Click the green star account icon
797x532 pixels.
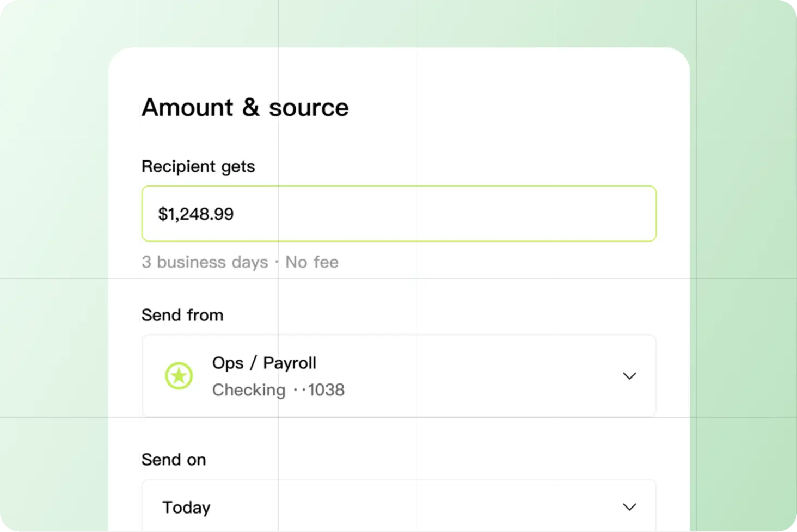click(x=179, y=376)
